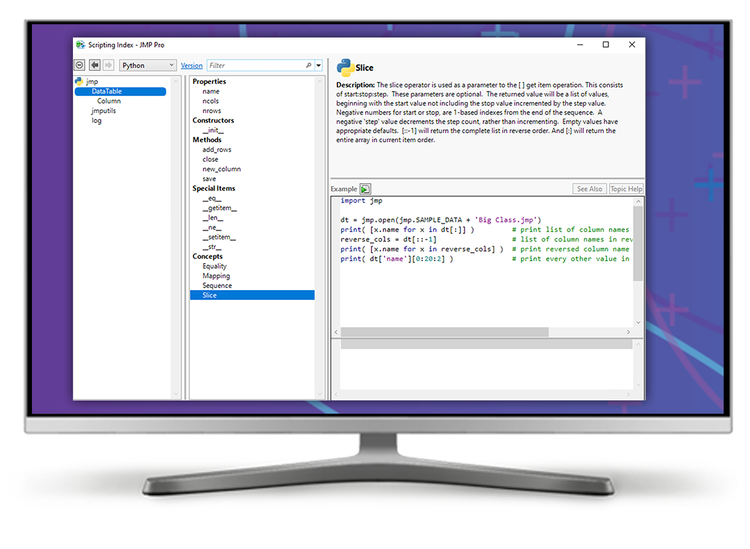Click scroll-left arrow of example code scrollbar
The image size is (750, 549).
336,332
